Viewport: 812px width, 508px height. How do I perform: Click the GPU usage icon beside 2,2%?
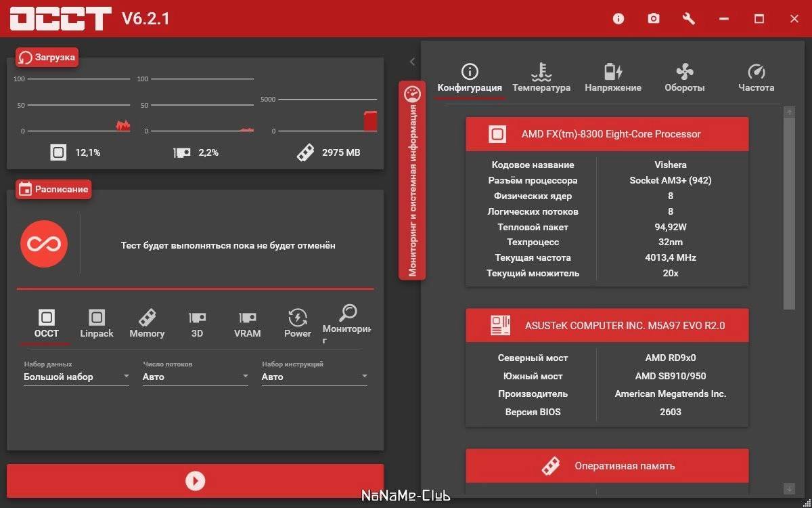pos(181,153)
